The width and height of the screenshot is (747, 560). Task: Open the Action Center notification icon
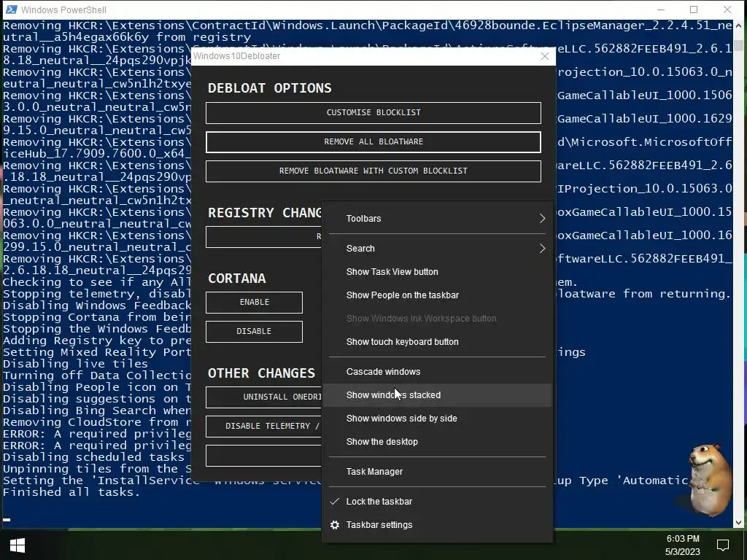click(x=723, y=545)
